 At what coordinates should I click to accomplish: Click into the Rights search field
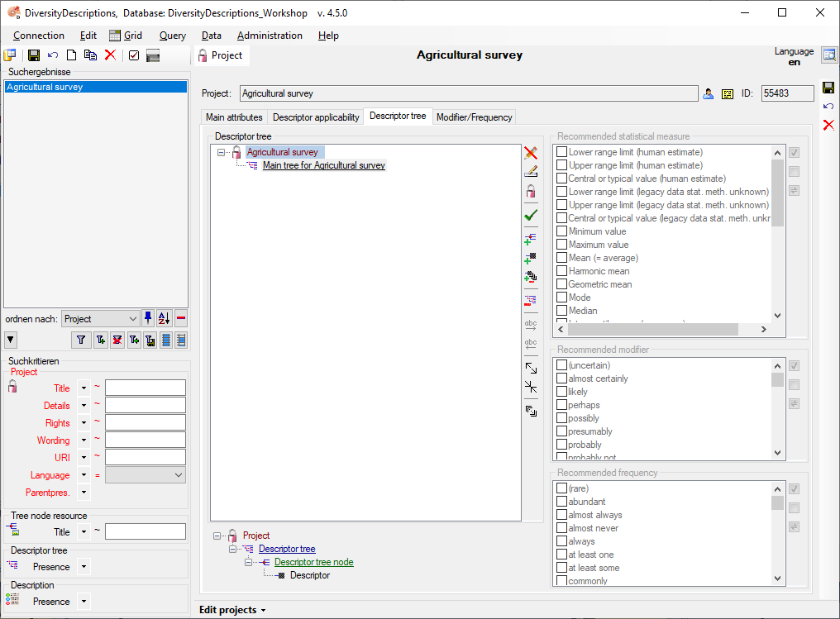tap(146, 423)
